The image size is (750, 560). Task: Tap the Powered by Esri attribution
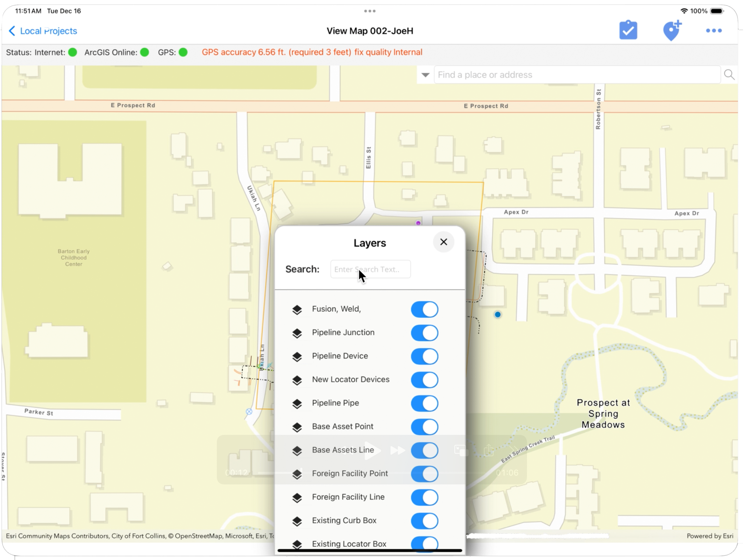click(x=710, y=536)
